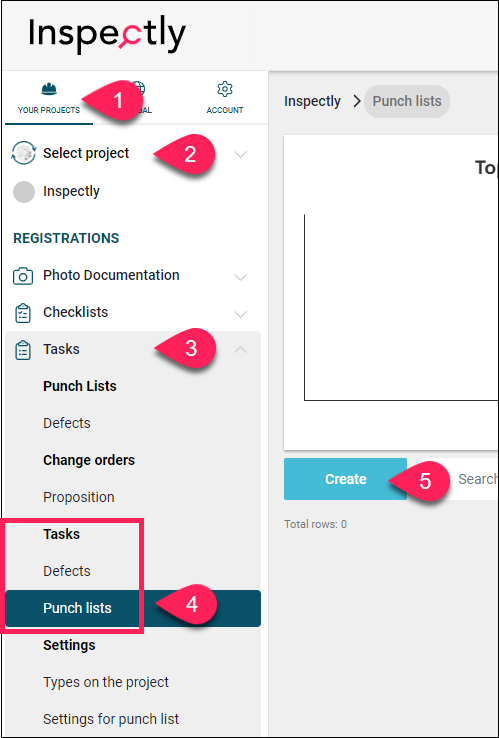Open the Account gear icon
The height and width of the screenshot is (738, 499).
225,88
